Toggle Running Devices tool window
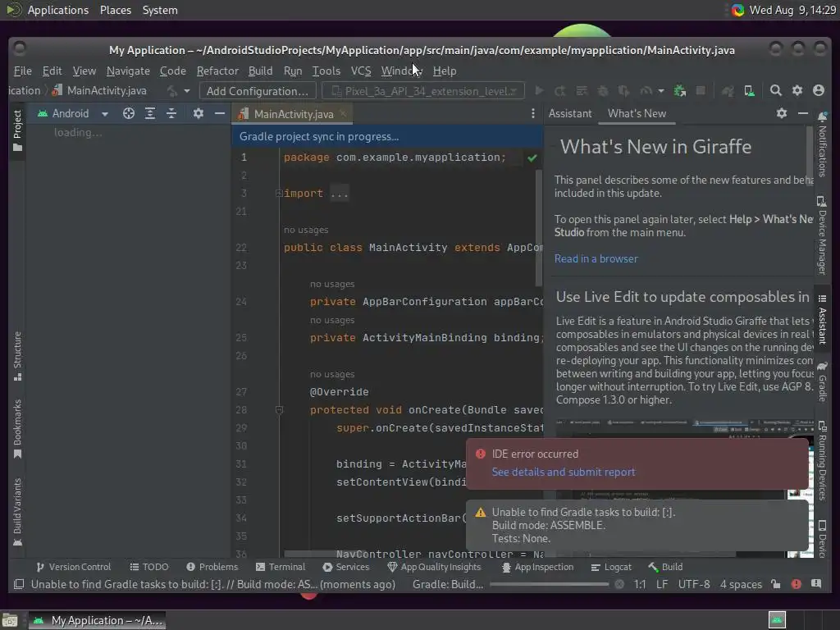 [x=822, y=461]
